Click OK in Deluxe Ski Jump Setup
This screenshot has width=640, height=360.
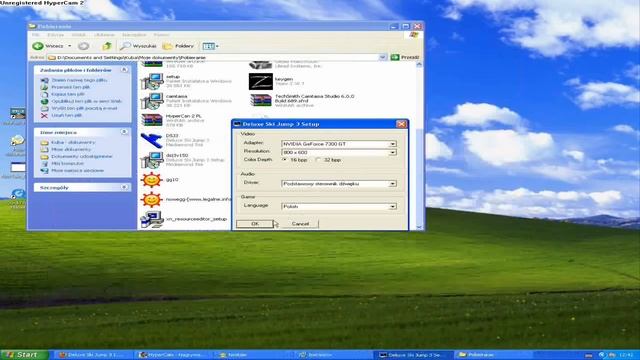pos(255,224)
